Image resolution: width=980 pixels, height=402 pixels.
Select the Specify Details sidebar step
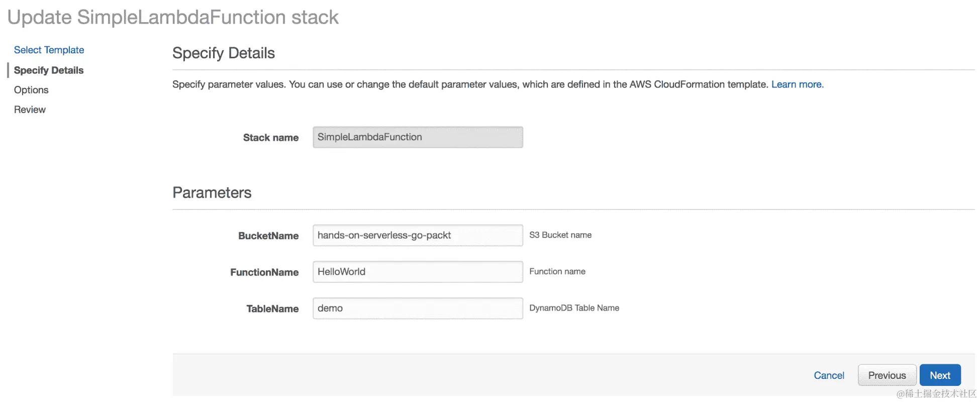coord(49,70)
